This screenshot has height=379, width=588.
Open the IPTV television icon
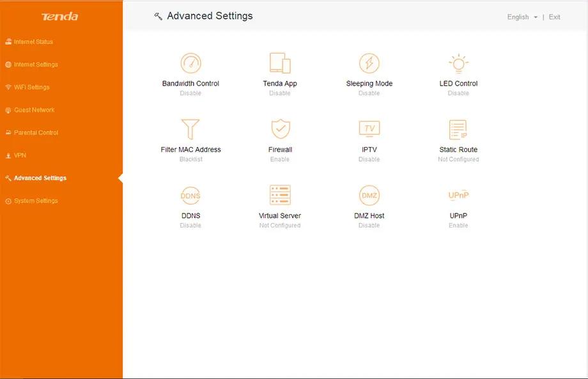[369, 128]
